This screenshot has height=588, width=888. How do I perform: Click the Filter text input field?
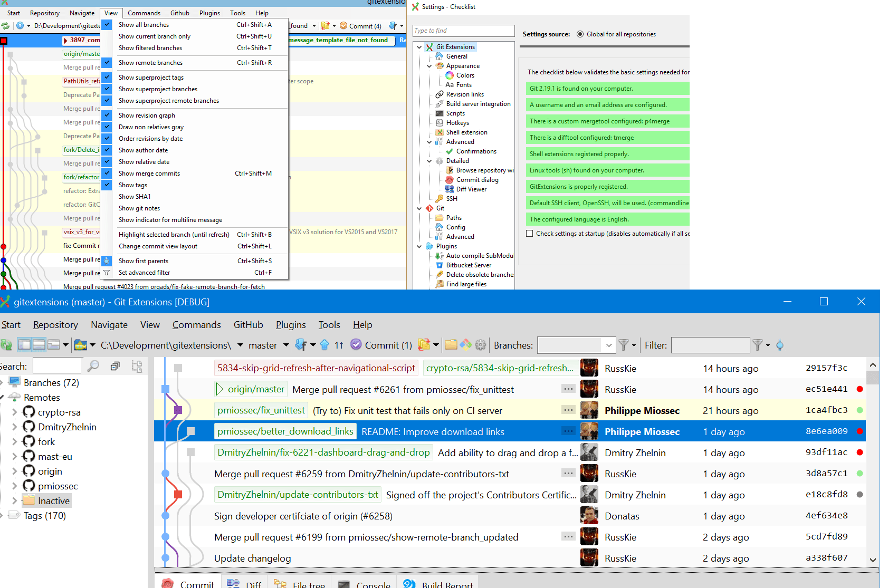(710, 345)
